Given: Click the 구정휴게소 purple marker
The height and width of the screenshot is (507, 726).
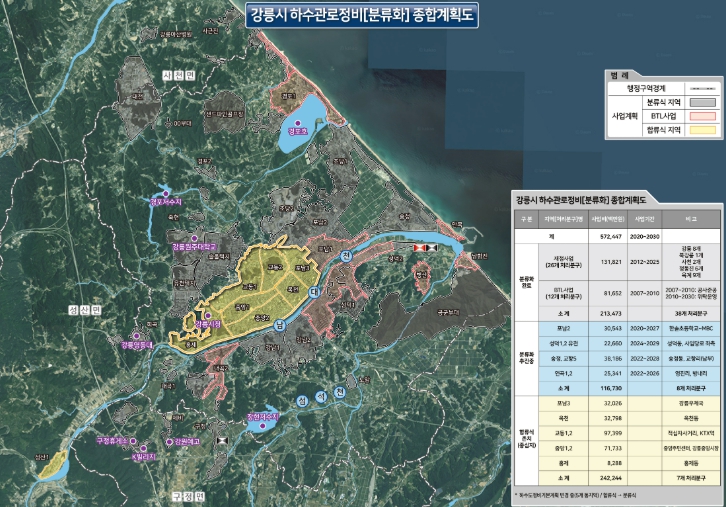Looking at the screenshot, I should (x=133, y=441).
